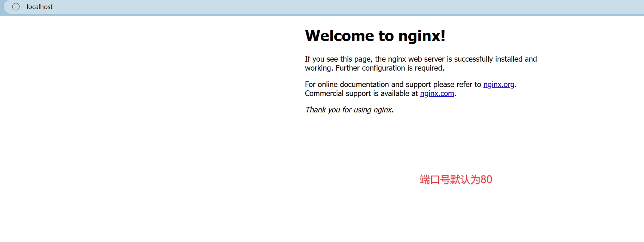Click the word "using" in the thank-you line
Viewport: 644px width, 242px height.
362,110
